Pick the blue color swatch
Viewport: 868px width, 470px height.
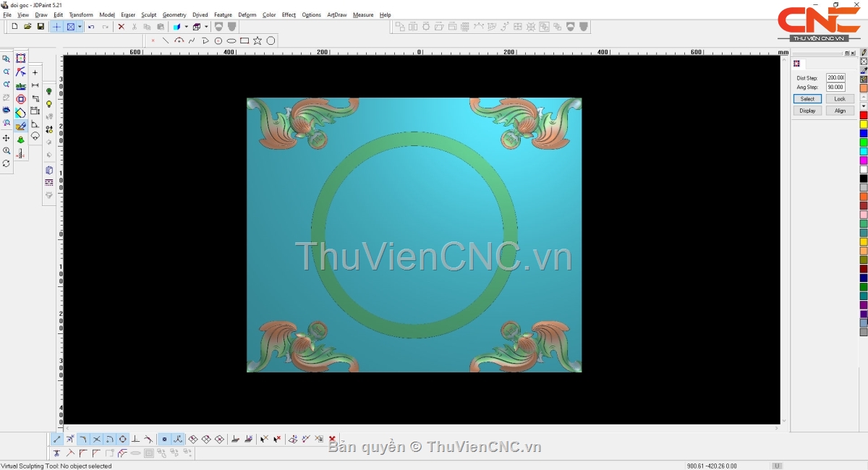(x=864, y=133)
